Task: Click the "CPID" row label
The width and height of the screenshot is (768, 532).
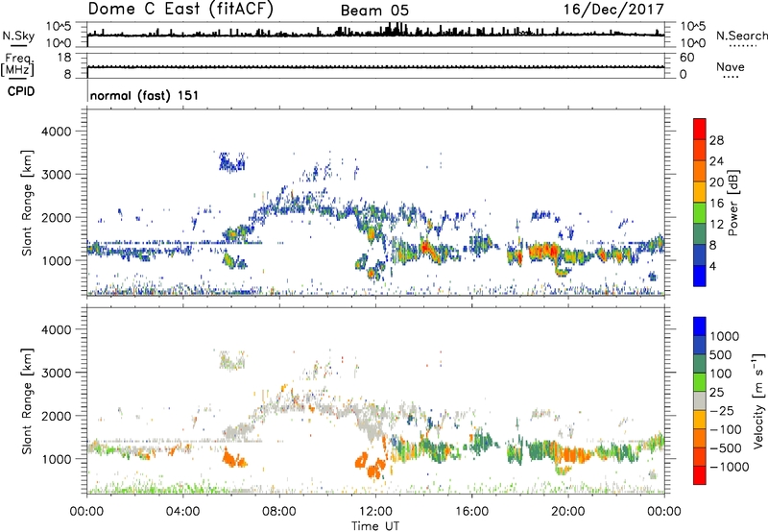Action: tap(20, 91)
